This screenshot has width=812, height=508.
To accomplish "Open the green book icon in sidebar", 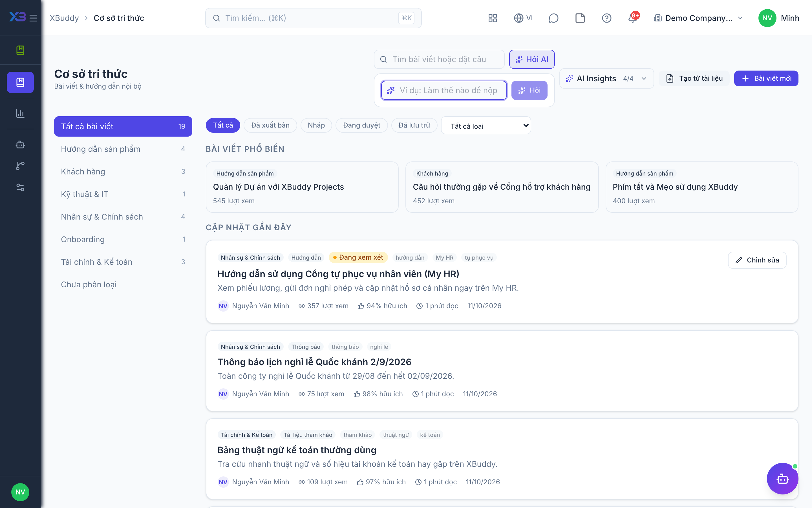I will (x=20, y=50).
